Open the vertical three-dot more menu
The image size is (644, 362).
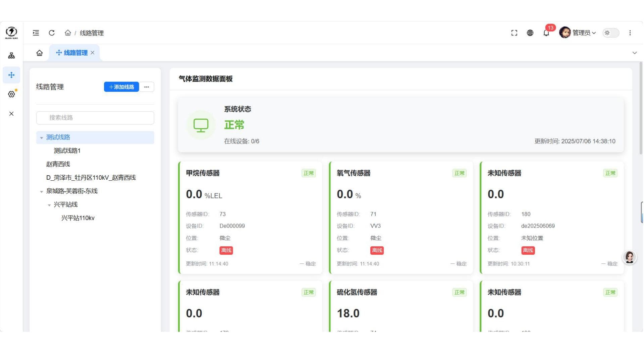click(630, 33)
